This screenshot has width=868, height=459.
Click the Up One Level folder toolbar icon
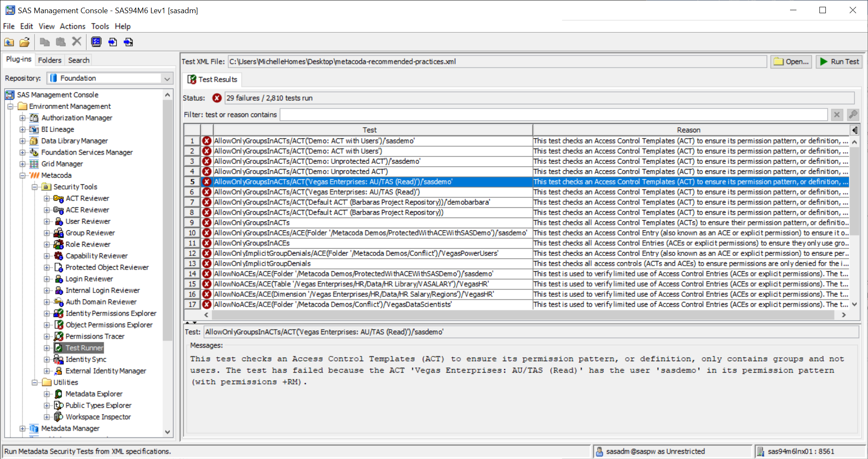pyautogui.click(x=9, y=42)
